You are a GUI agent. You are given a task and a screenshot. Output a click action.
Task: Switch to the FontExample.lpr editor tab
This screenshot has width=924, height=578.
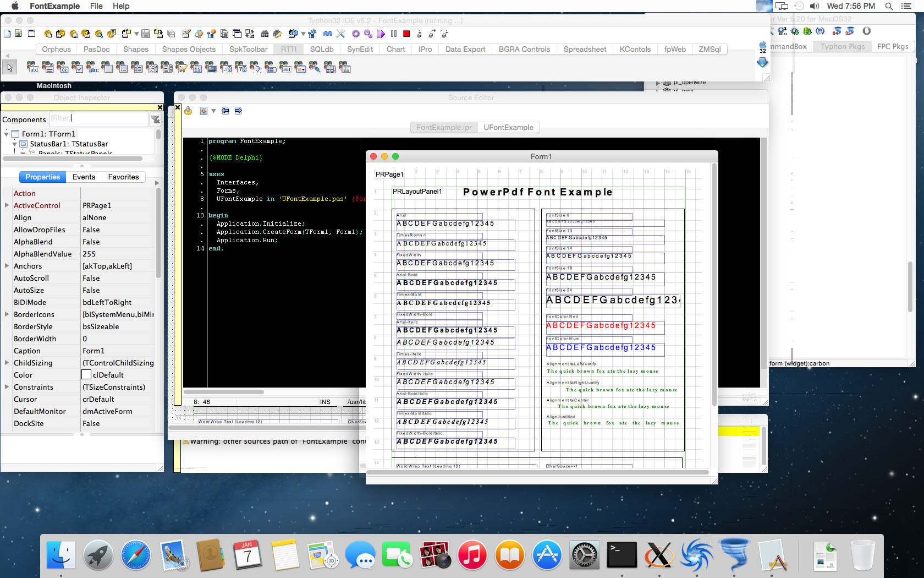[444, 127]
